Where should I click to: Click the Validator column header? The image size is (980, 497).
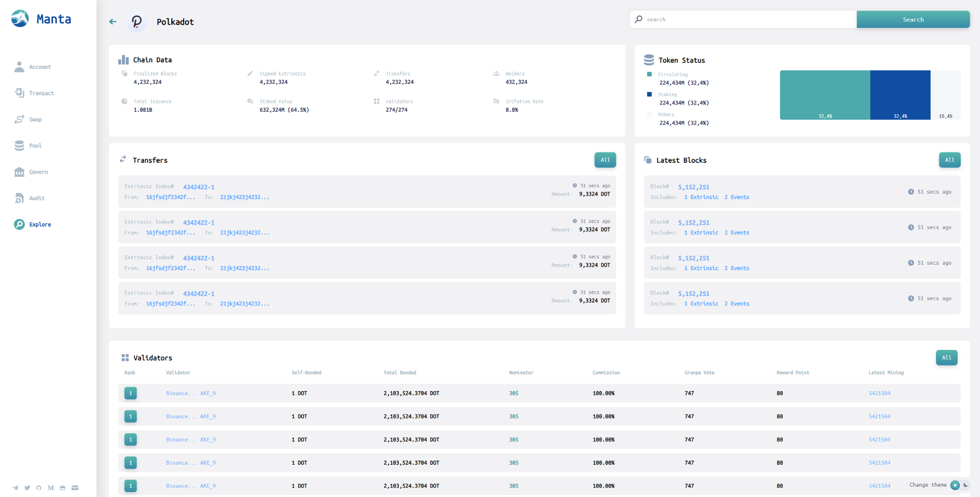click(178, 373)
